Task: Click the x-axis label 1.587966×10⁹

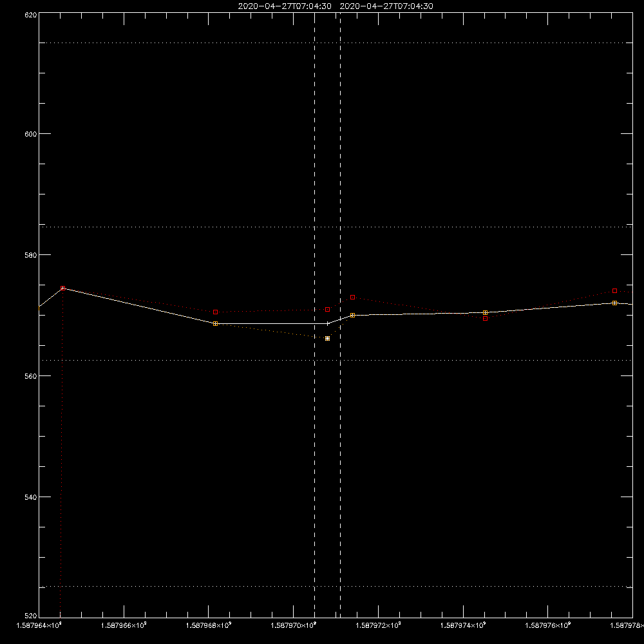Action: coord(124,625)
